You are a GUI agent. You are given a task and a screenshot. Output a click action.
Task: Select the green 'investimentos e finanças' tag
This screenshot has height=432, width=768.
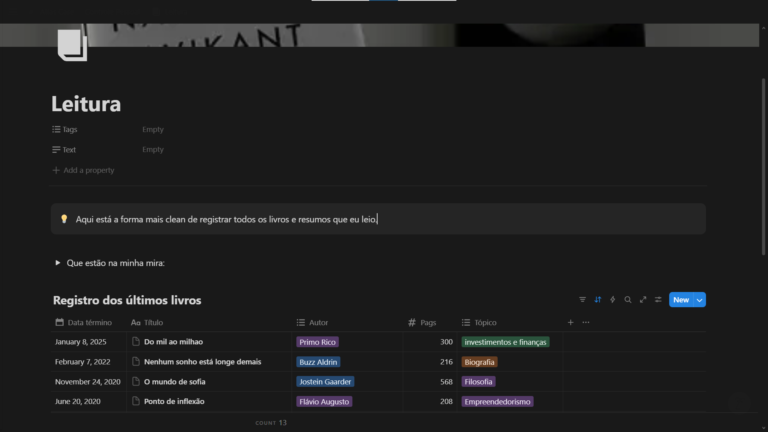point(506,342)
